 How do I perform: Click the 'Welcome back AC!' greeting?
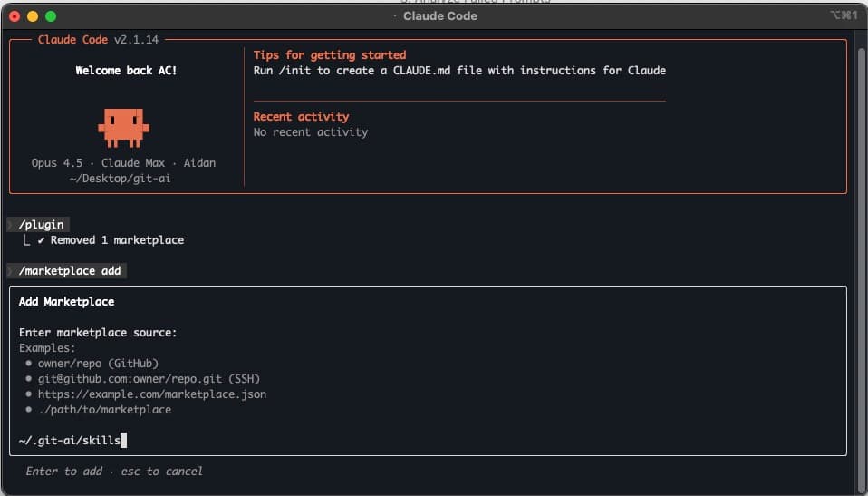pos(126,71)
